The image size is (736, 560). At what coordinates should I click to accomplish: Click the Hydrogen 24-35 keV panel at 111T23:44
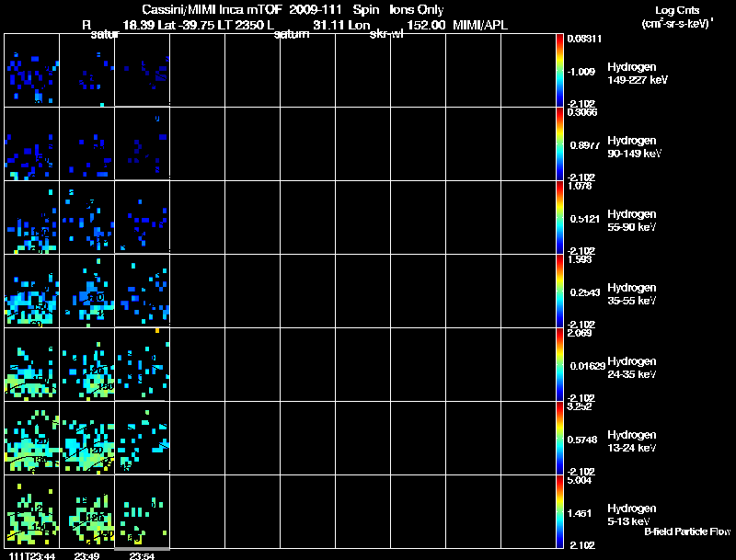tap(32, 365)
